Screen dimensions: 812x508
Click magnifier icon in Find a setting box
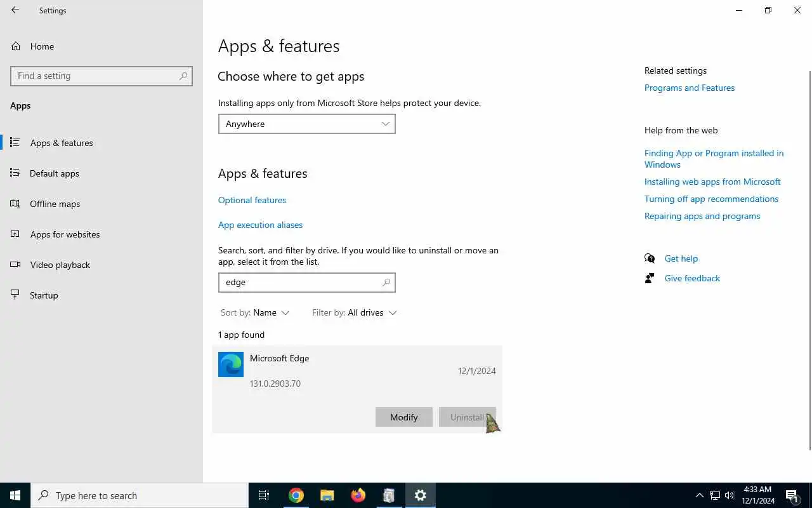(183, 76)
